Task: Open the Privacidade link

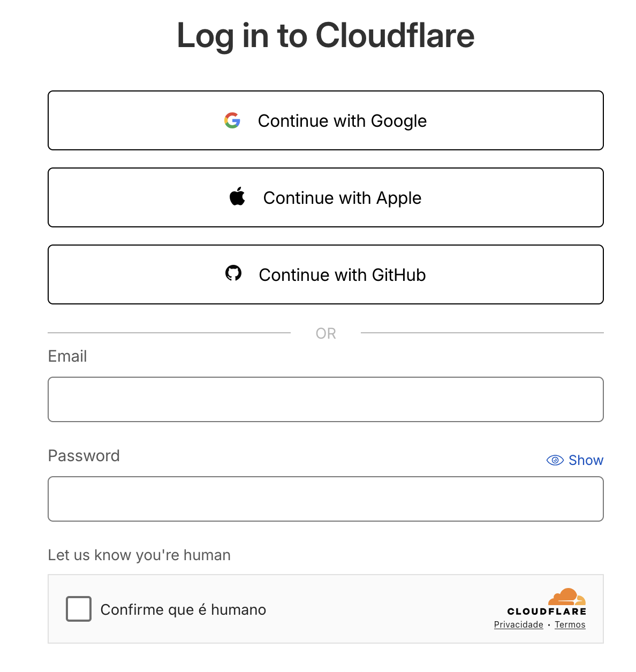Action: [x=518, y=624]
